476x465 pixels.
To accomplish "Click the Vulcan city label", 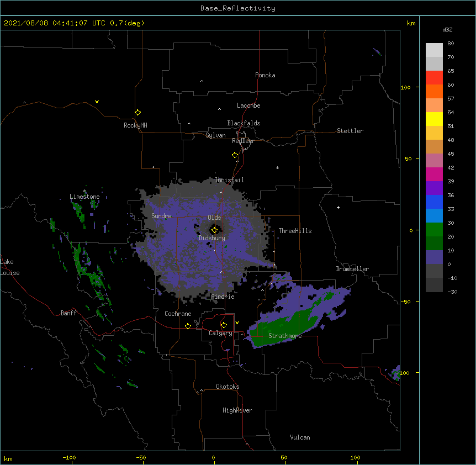I will pyautogui.click(x=300, y=437).
